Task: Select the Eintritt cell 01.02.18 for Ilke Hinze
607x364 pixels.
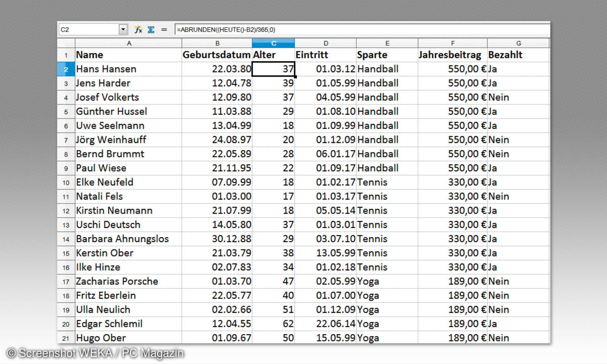Action: (x=326, y=267)
